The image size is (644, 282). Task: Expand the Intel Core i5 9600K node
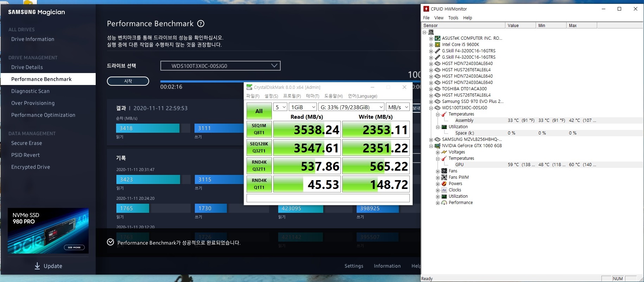click(431, 45)
